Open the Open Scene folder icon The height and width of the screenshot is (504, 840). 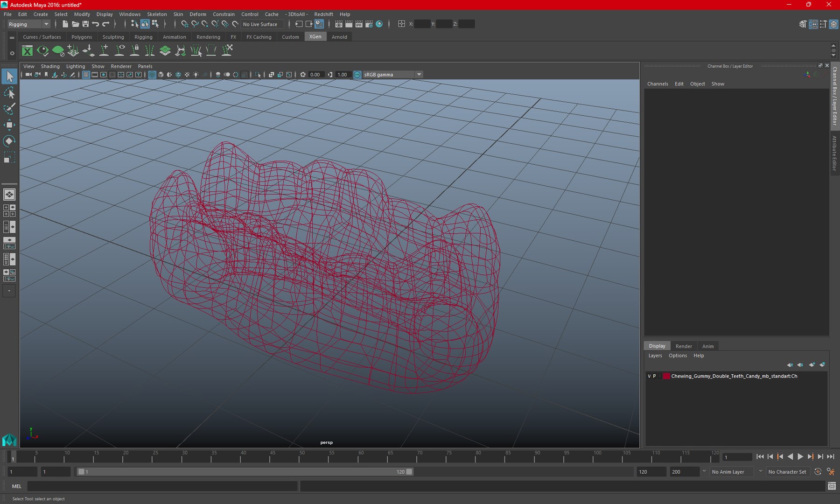[x=75, y=24]
